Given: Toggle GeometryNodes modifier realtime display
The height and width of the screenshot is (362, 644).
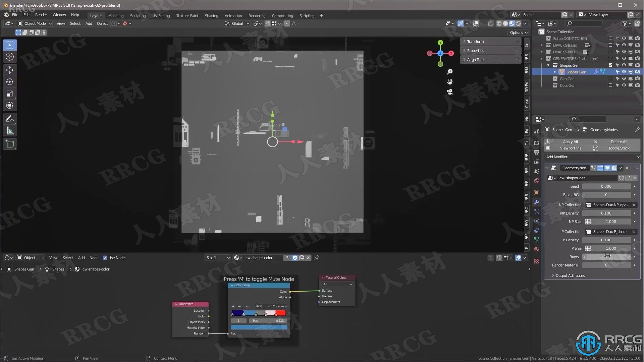Looking at the screenshot, I should pyautogui.click(x=607, y=168).
